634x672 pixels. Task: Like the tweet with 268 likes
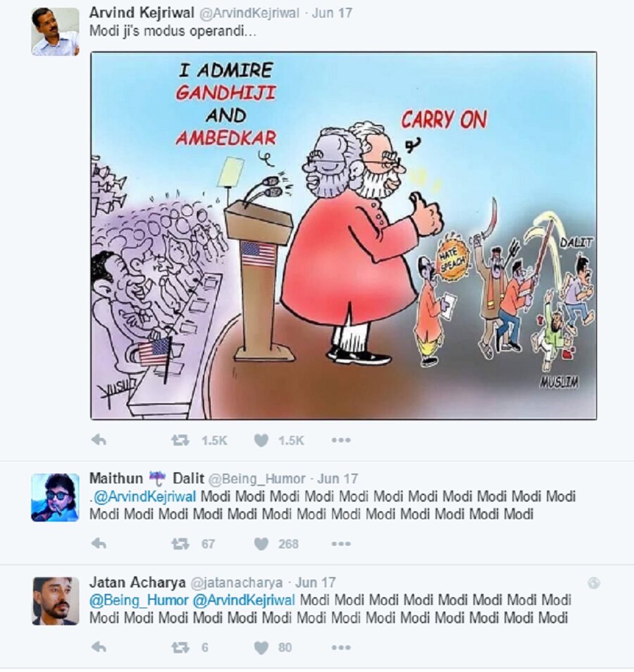pos(261,544)
